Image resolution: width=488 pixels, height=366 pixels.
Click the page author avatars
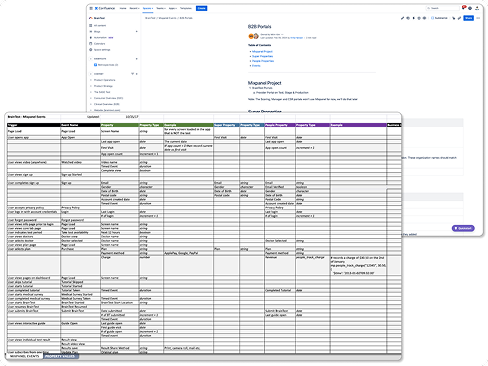coord(253,36)
